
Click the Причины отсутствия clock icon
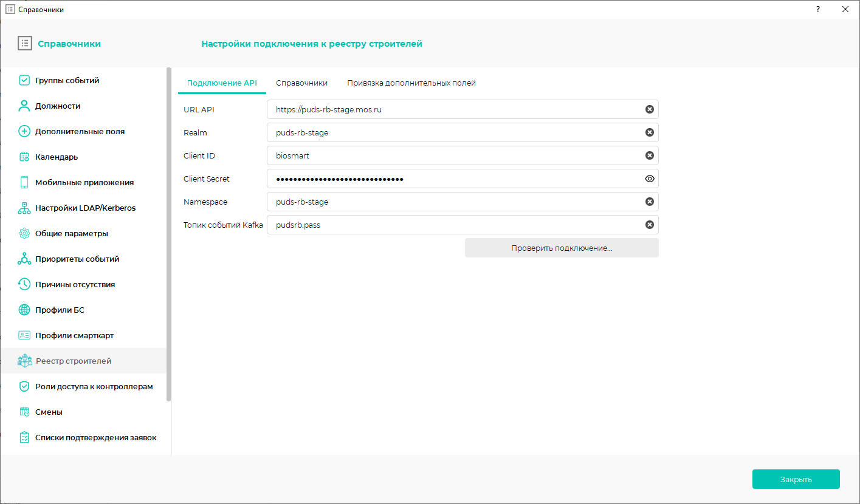[24, 284]
